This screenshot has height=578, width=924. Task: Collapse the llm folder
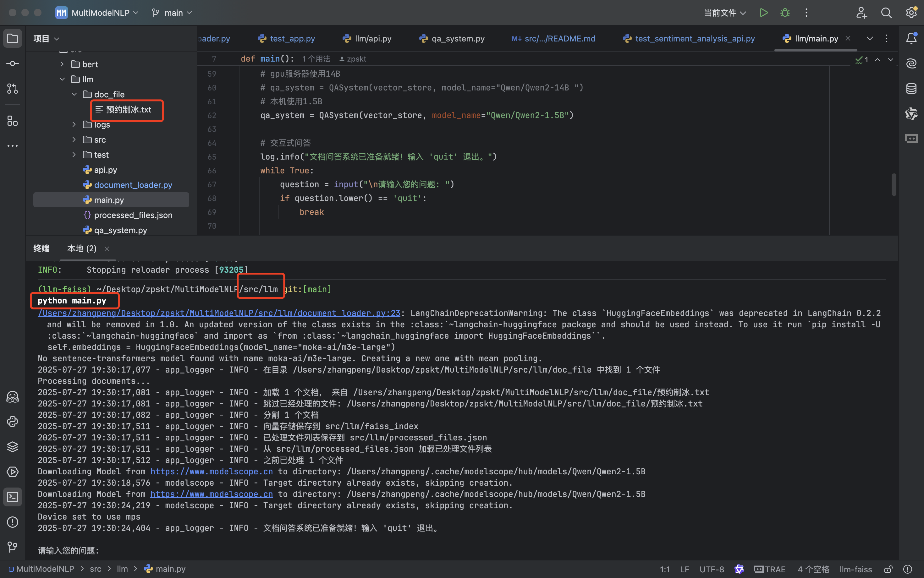pos(62,79)
